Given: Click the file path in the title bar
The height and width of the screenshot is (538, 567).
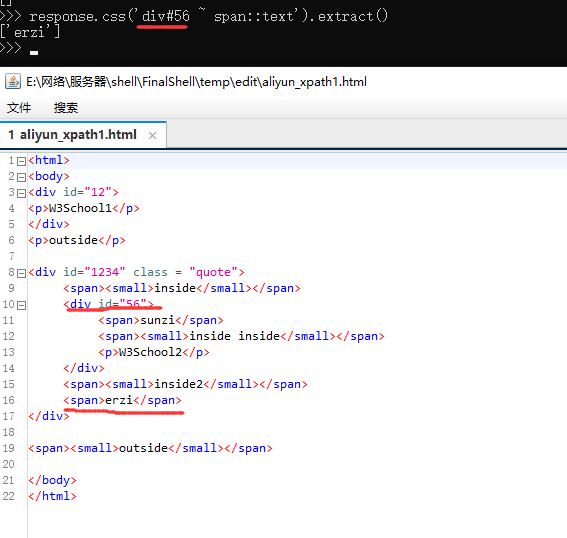Looking at the screenshot, I should [x=196, y=82].
